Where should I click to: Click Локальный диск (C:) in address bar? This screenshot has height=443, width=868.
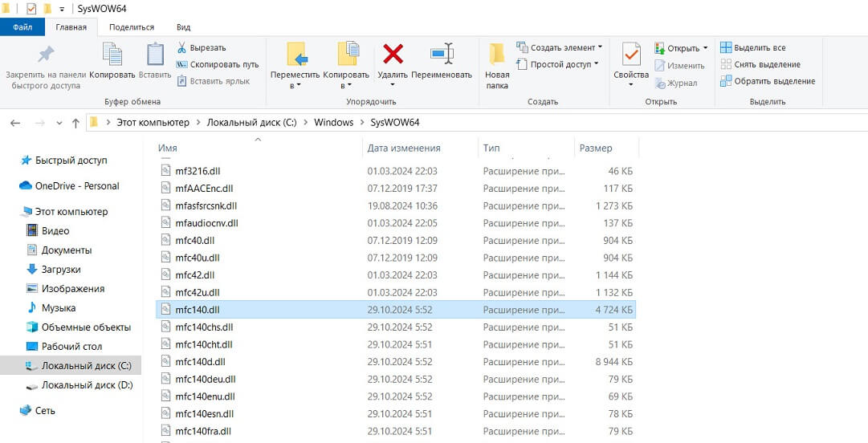point(252,123)
